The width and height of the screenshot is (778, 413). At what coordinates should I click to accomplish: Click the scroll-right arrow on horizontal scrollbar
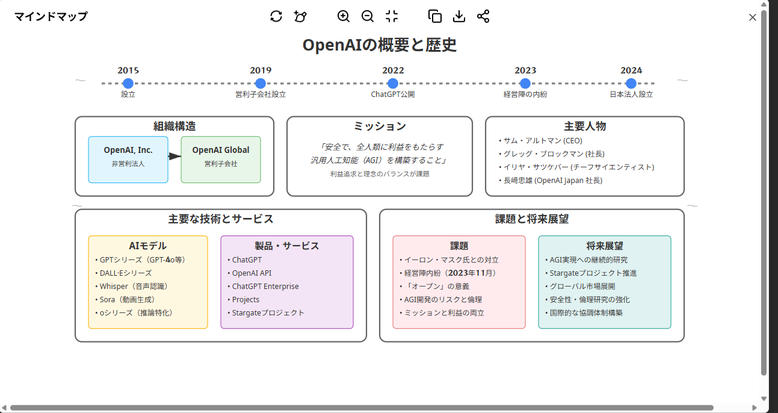point(755,408)
